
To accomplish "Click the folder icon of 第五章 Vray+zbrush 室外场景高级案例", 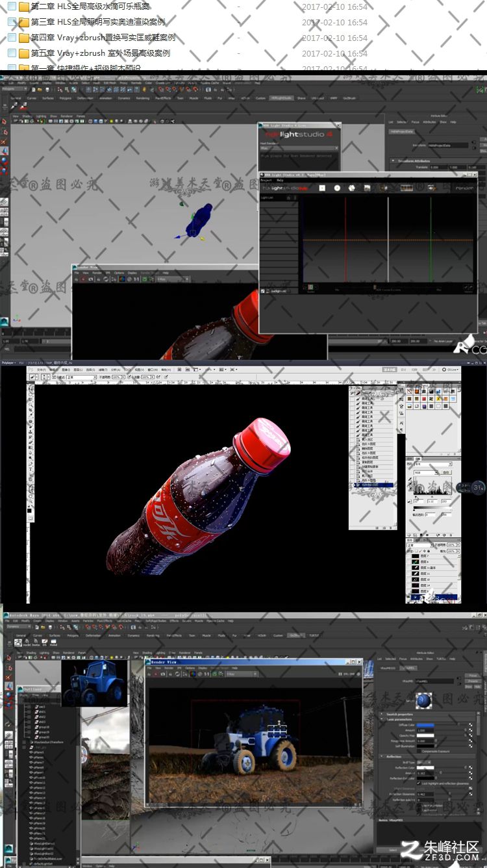I will point(24,53).
